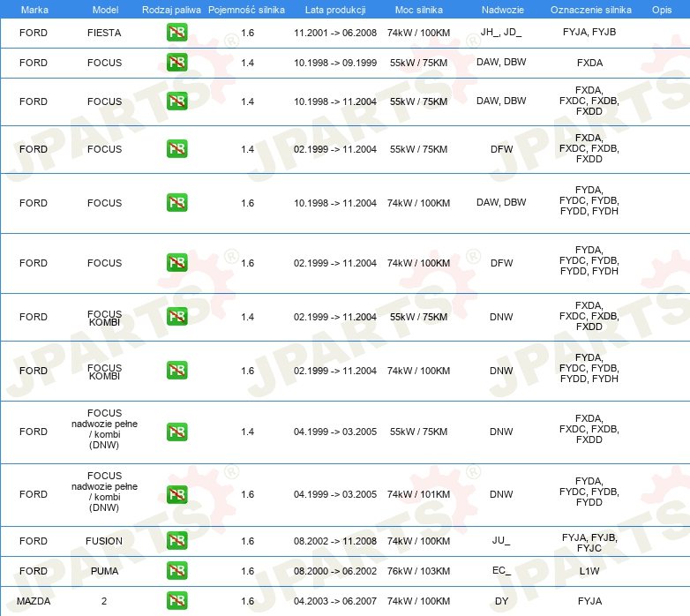Click the FORD brand cell in the Fiesta row

tap(34, 33)
